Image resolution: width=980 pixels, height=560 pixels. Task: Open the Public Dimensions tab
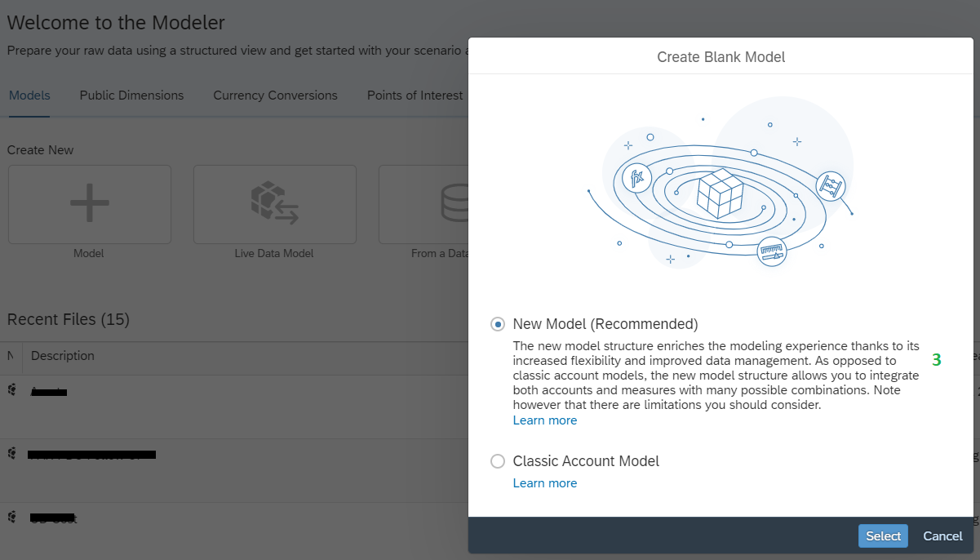pos(131,96)
